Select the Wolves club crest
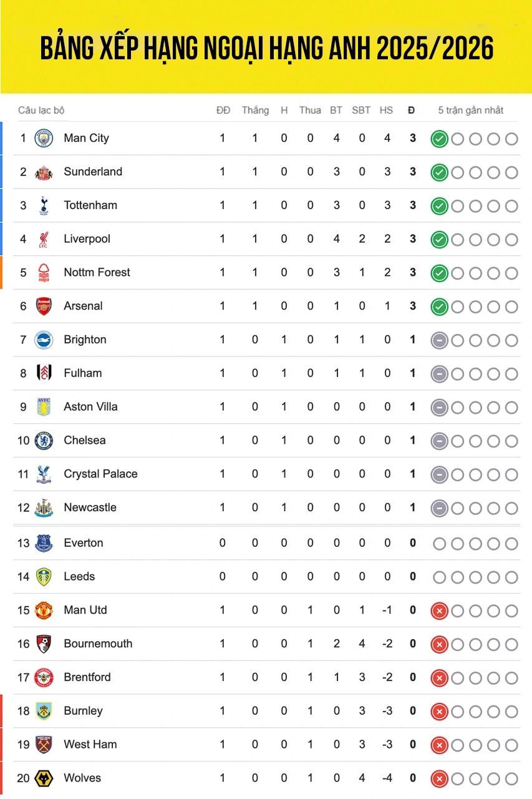Viewport: 532px width, 799px height. 44,778
